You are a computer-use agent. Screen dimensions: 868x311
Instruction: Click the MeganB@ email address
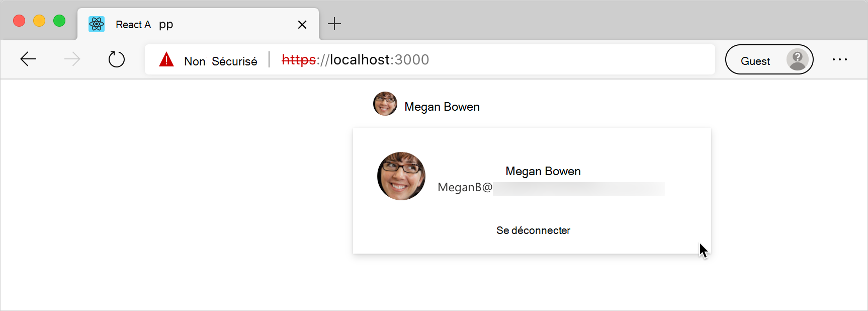click(x=551, y=188)
